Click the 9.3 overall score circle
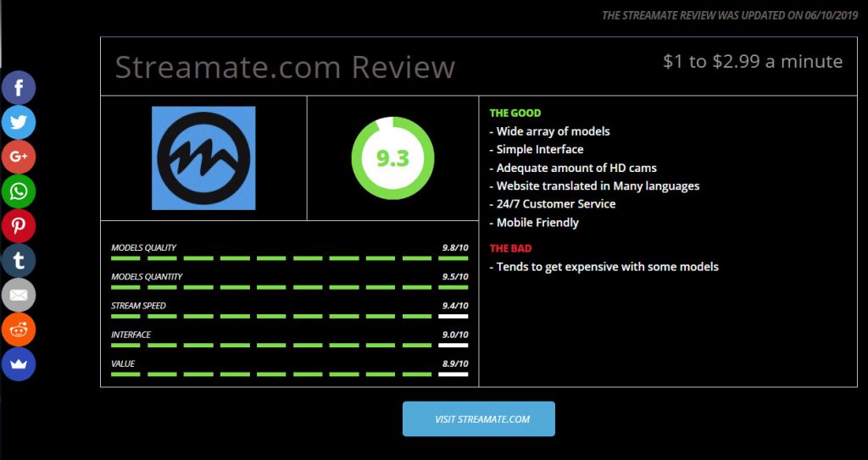Screen dimensions: 868x460 coord(392,158)
